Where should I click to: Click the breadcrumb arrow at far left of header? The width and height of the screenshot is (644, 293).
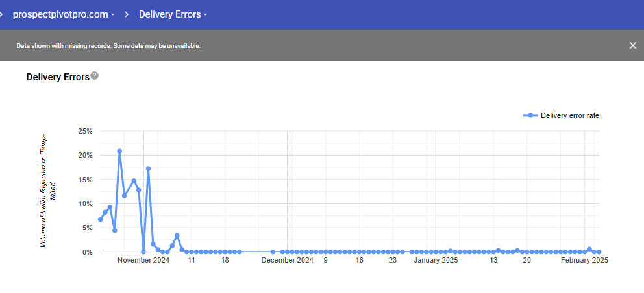(x=3, y=14)
